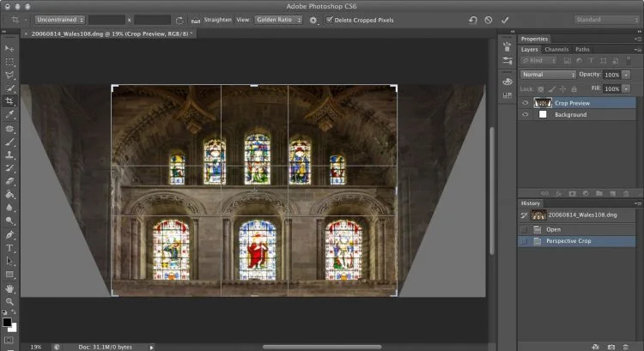
Task: Toggle lock all padlock icon
Action: (x=574, y=88)
